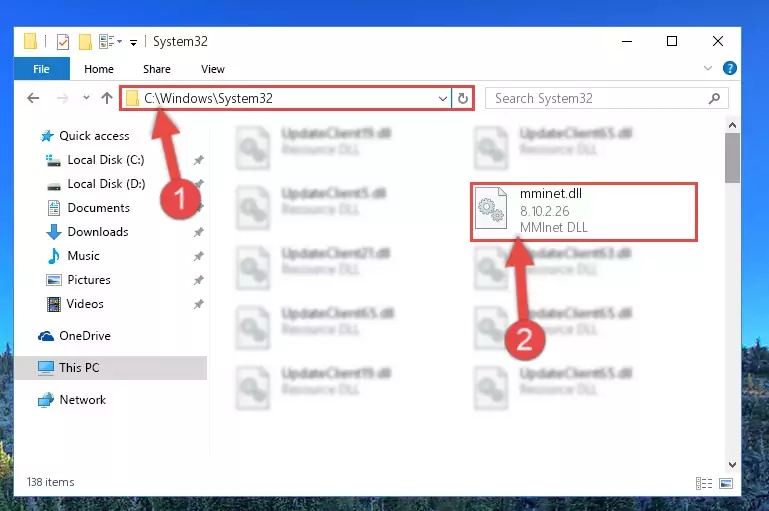
Task: Minimize the System32 window
Action: point(627,42)
